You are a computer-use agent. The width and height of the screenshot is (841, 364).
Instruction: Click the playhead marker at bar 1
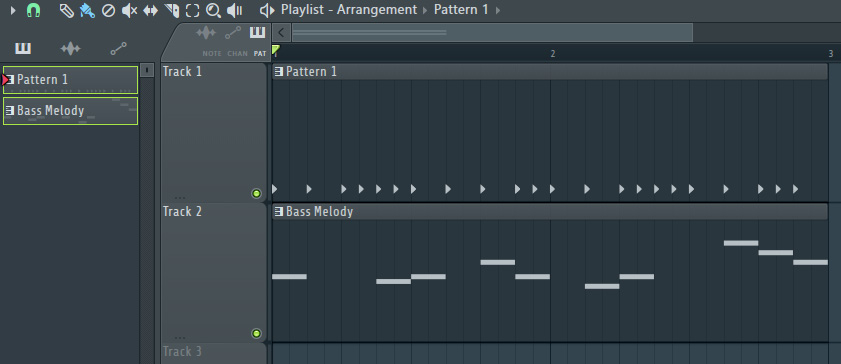point(276,50)
